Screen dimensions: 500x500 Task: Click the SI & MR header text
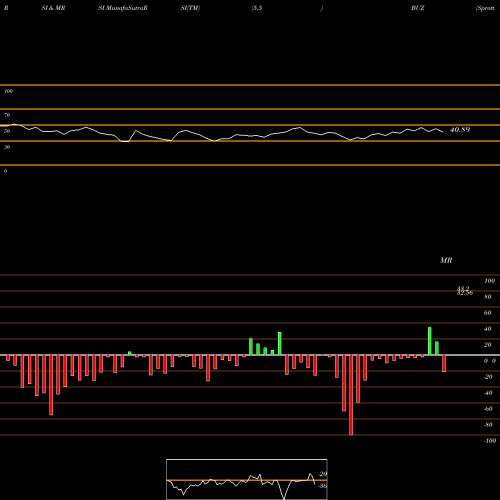click(x=53, y=8)
